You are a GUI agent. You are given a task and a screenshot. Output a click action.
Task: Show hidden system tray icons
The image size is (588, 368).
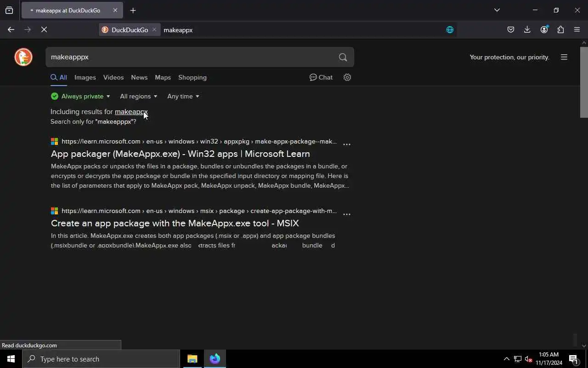click(506, 359)
